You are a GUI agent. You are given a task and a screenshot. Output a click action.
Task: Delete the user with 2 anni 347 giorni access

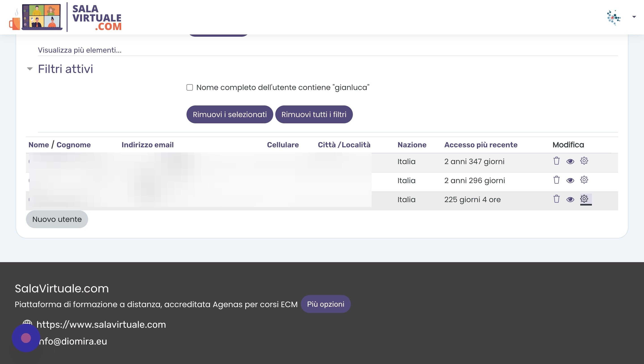tap(556, 161)
